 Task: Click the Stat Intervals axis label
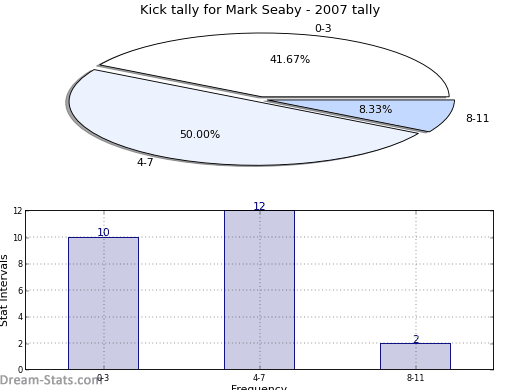point(4,291)
